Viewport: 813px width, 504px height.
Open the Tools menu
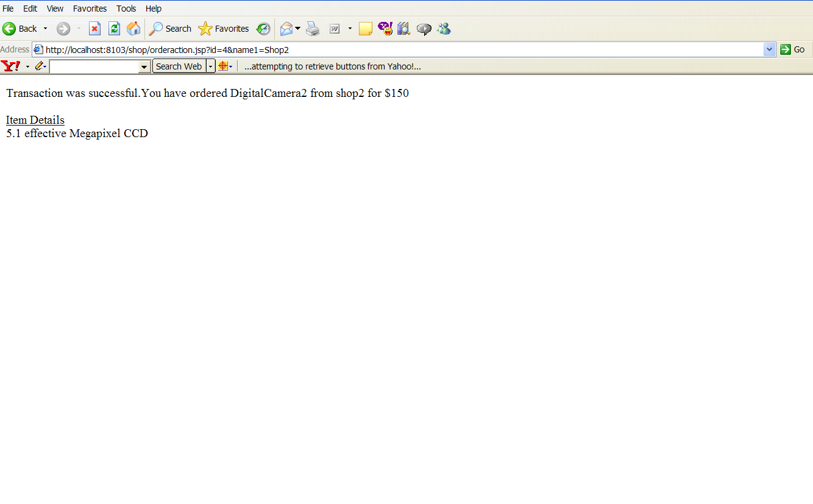[x=126, y=9]
